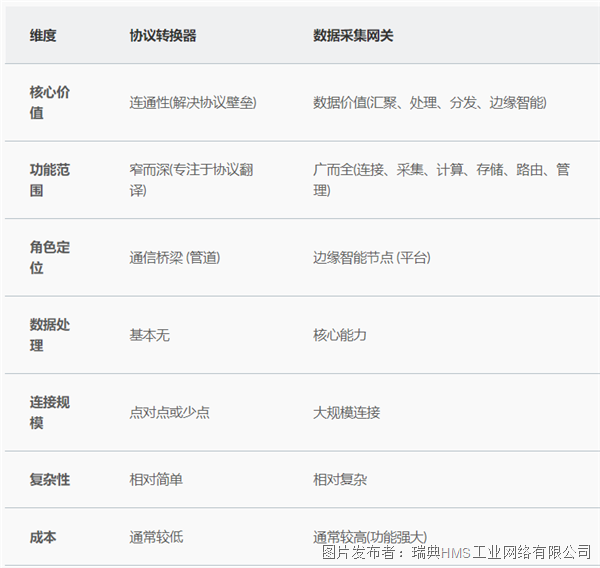Screen dimensions: 600x568
Task: Click the 窄而深 protocol translation cell
Action: 191,180
